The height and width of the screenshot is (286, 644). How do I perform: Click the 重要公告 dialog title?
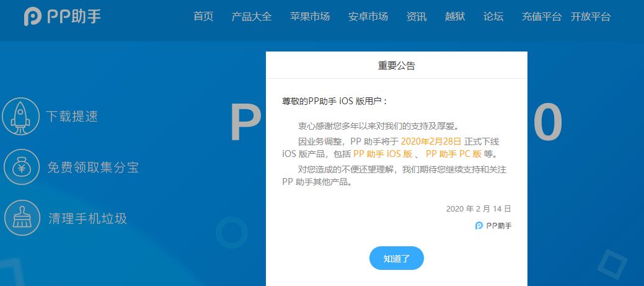click(397, 65)
